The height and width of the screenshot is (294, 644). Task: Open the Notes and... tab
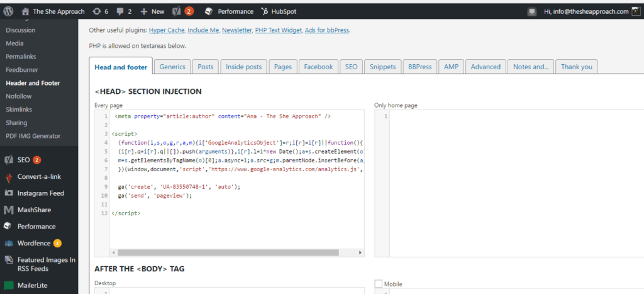[531, 67]
